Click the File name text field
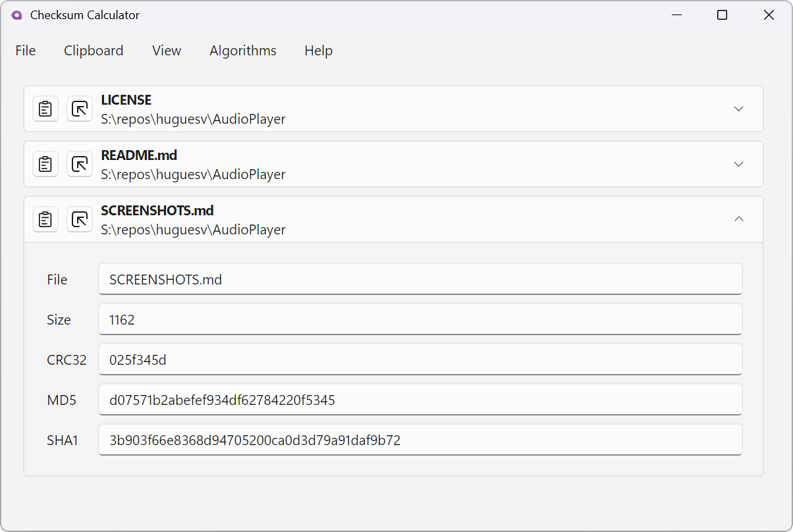 point(420,279)
